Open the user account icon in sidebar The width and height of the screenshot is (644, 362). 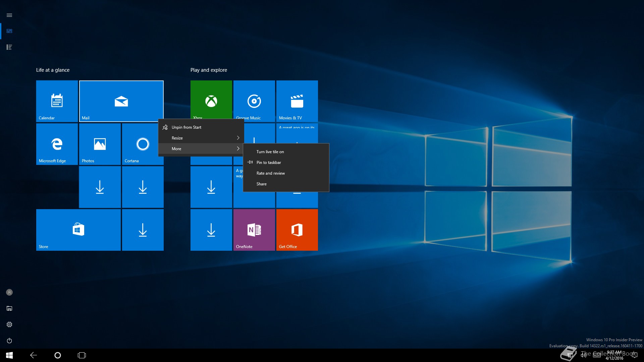click(9, 292)
